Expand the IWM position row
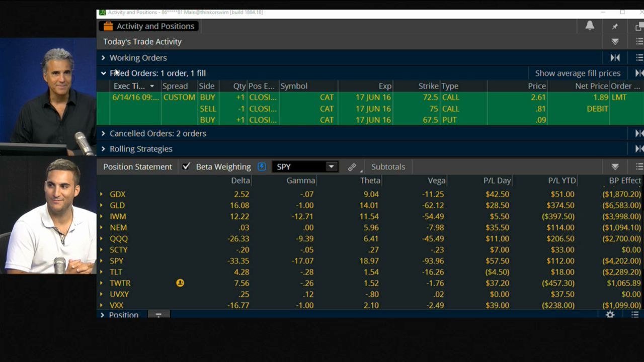Screen dimensions: 644x362 [x=101, y=216]
